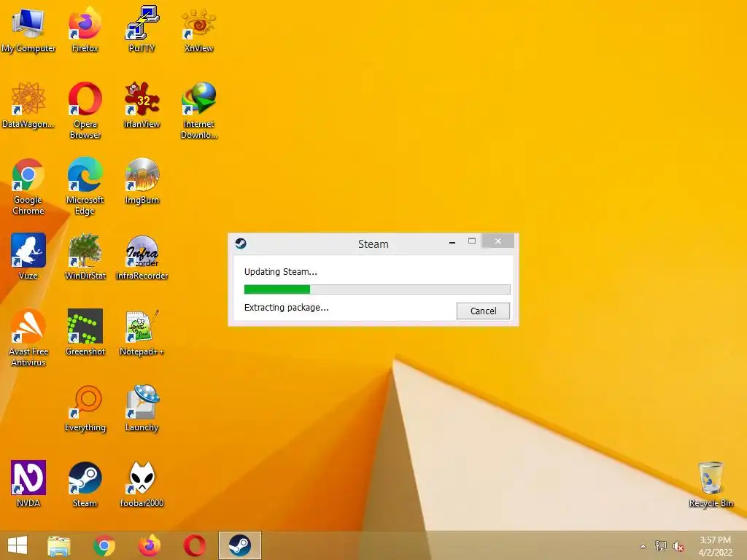Select the Notepad++ desktop icon
Image resolution: width=747 pixels, height=560 pixels.
click(142, 332)
